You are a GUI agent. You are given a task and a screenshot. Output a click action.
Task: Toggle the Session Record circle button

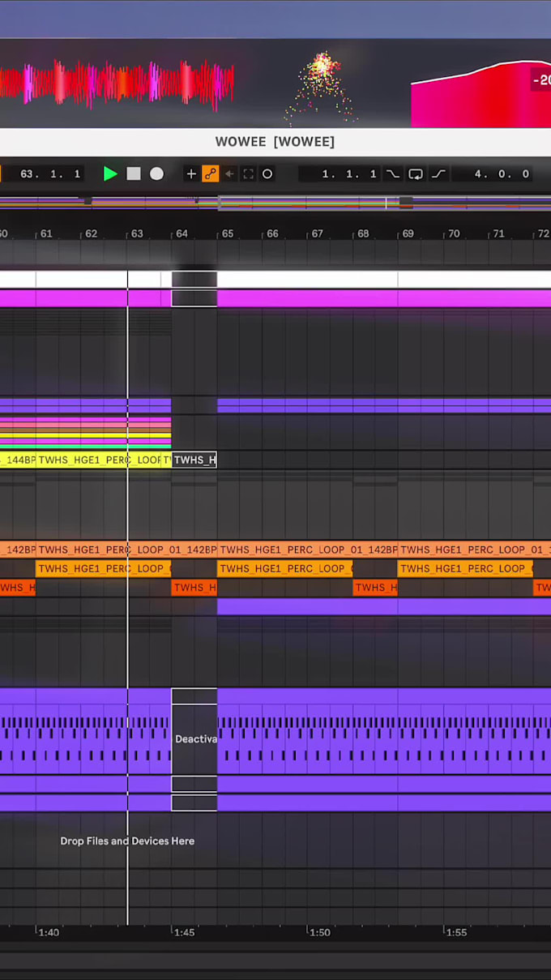coord(267,173)
